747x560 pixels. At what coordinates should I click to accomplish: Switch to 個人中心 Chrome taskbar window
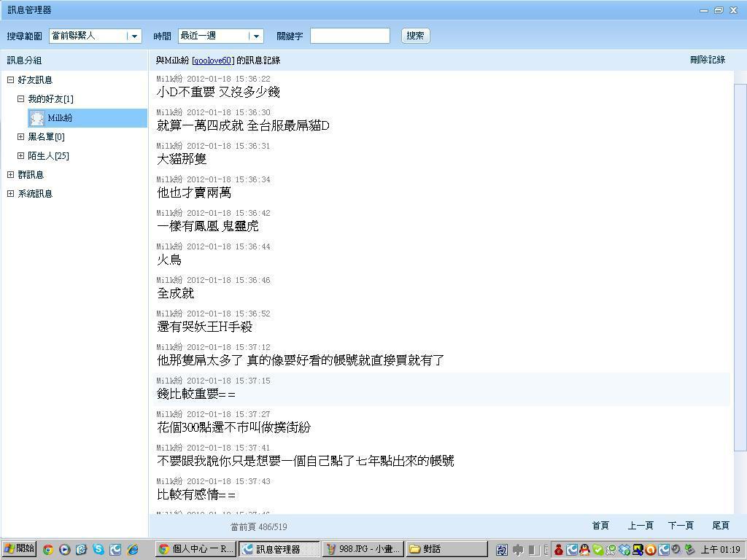[196, 550]
